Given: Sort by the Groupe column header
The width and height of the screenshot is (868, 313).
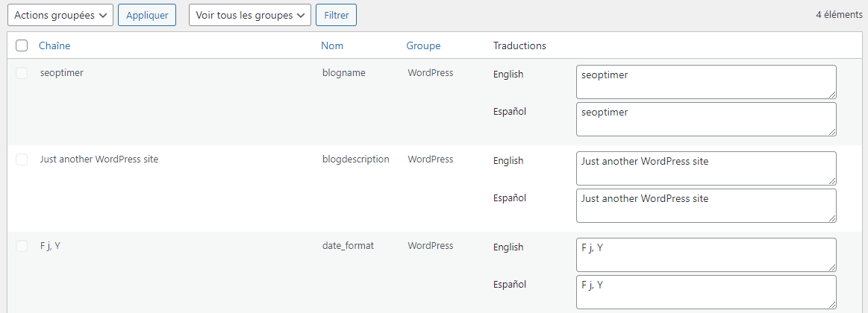Looking at the screenshot, I should (x=423, y=45).
